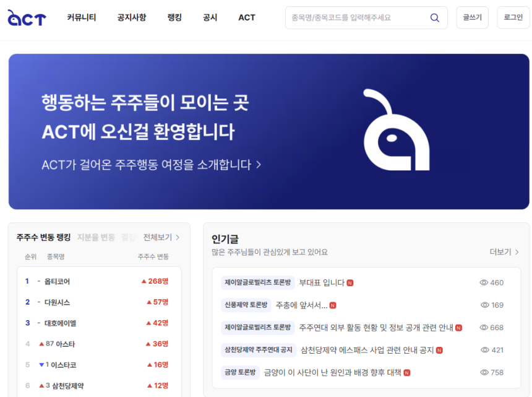Open the 공시 menu item
This screenshot has width=532, height=397.
pos(210,17)
